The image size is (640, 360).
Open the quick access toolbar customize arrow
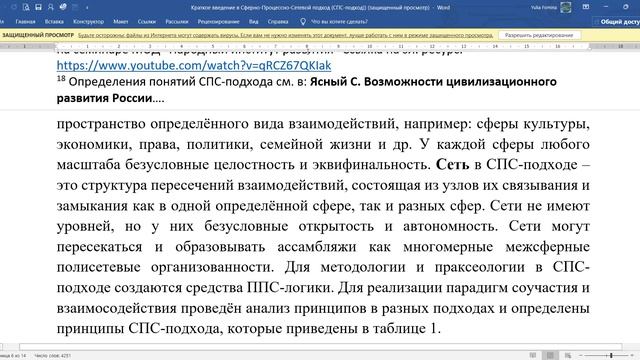click(87, 7)
